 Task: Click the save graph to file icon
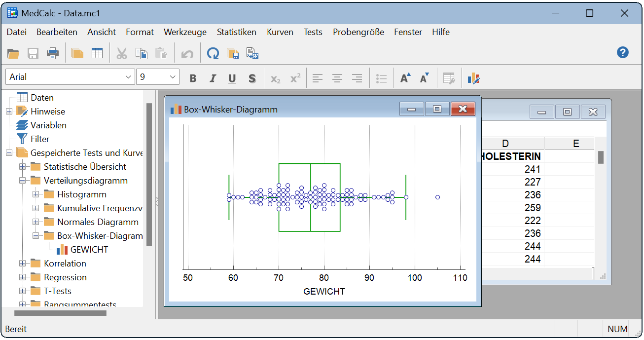[233, 53]
